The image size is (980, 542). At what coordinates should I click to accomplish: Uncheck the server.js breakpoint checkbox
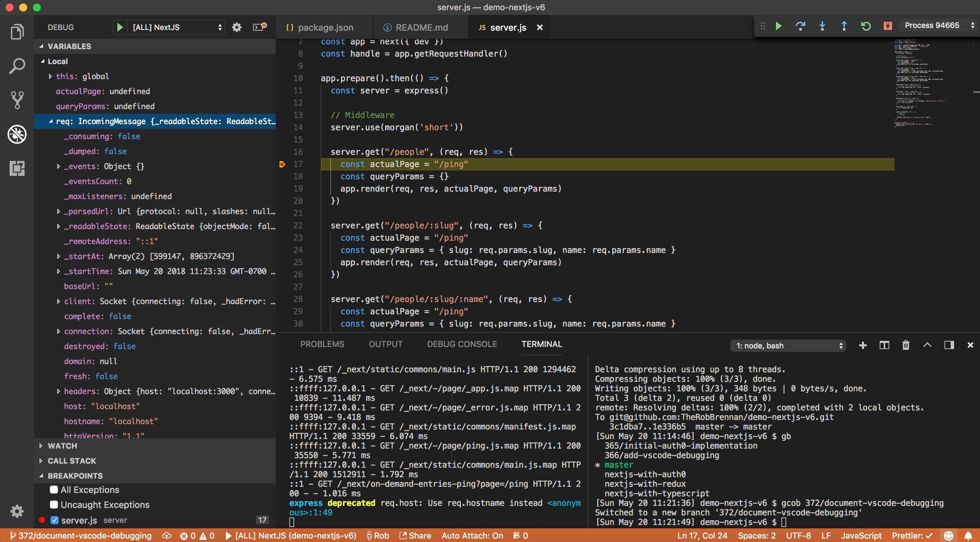(54, 520)
